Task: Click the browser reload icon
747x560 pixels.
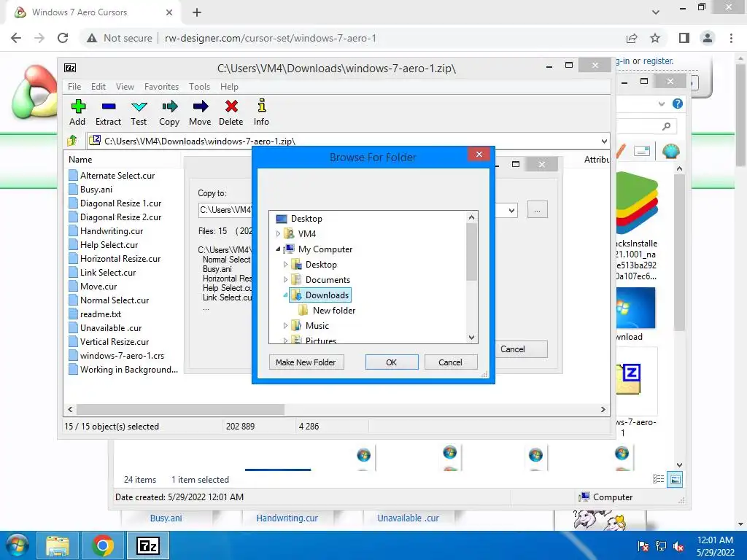Action: coord(63,38)
